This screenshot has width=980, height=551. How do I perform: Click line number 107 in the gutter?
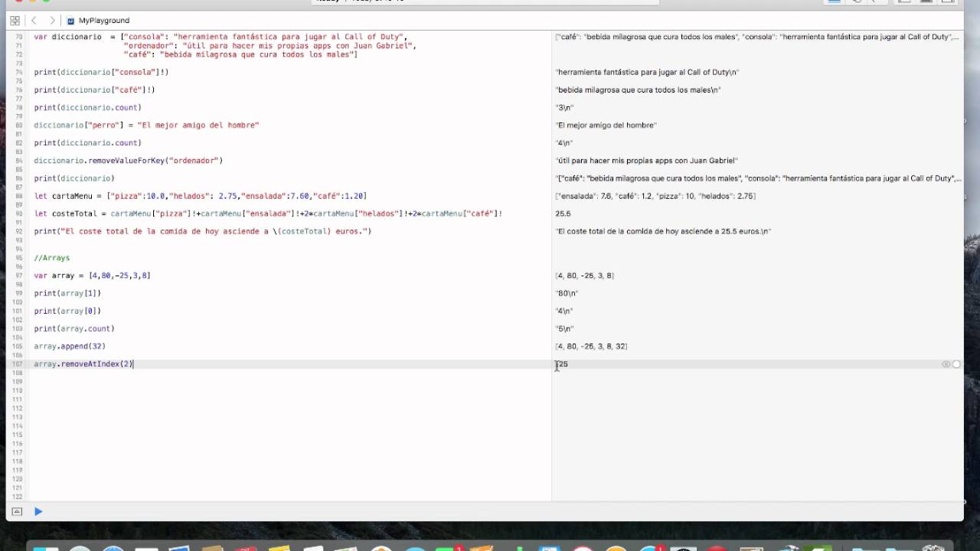[18, 364]
